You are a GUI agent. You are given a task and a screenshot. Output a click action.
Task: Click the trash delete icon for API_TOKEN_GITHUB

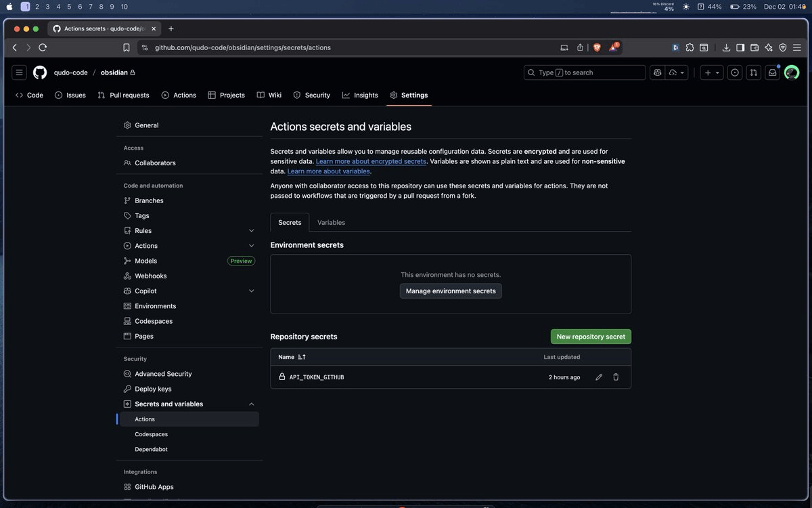tap(616, 377)
